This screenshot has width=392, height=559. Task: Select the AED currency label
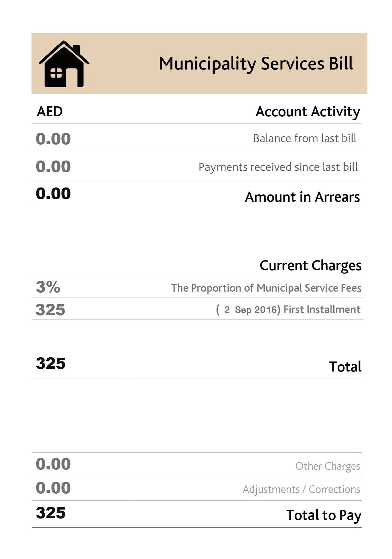click(50, 112)
